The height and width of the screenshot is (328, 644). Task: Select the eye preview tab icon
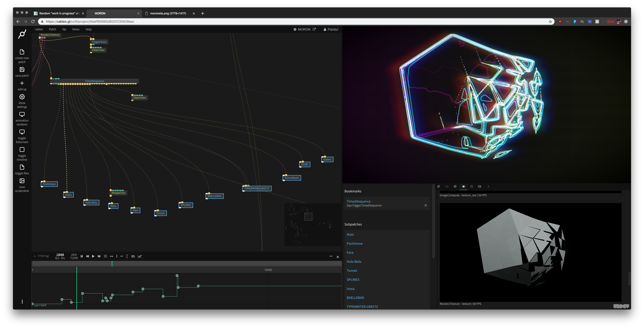point(463,187)
